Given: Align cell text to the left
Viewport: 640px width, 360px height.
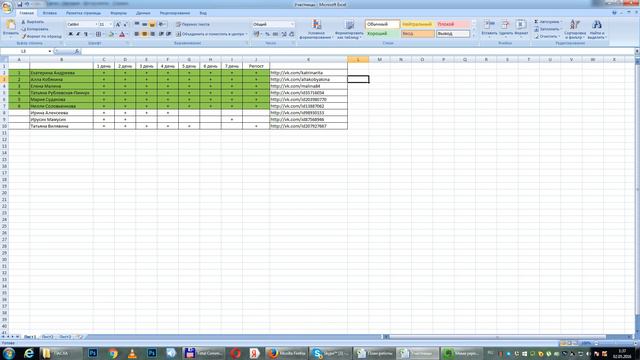Looking at the screenshot, I should tap(137, 34).
